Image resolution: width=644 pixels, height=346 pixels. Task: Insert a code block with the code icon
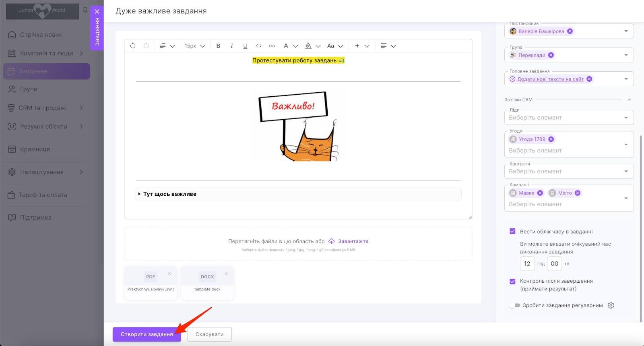coord(259,46)
